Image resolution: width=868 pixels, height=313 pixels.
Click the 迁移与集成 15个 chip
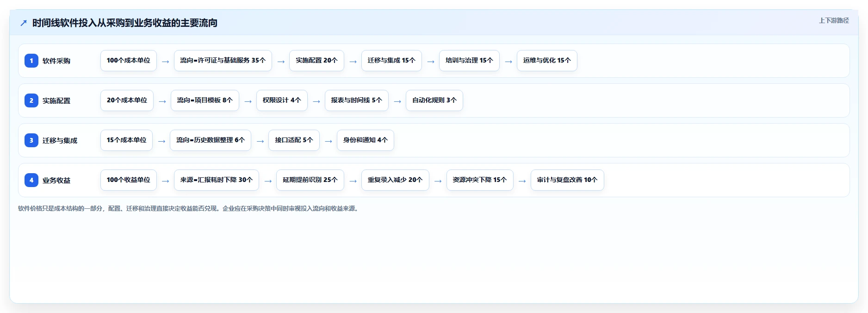391,61
